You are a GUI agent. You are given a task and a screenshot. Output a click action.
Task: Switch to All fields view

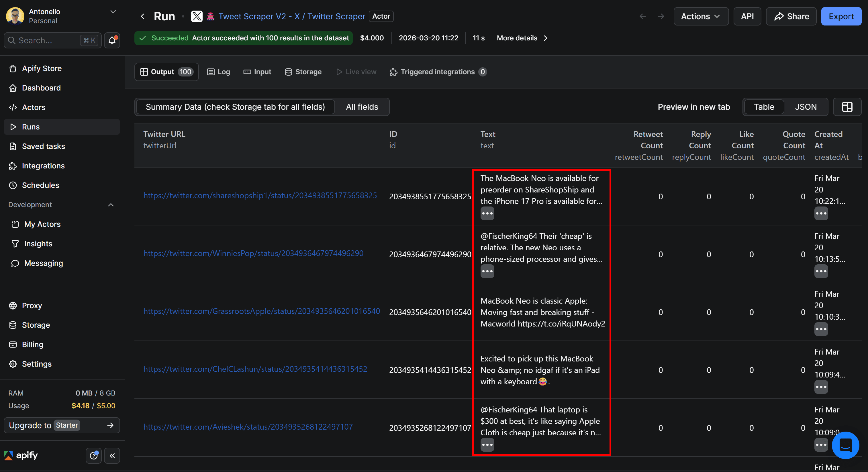[362, 107]
